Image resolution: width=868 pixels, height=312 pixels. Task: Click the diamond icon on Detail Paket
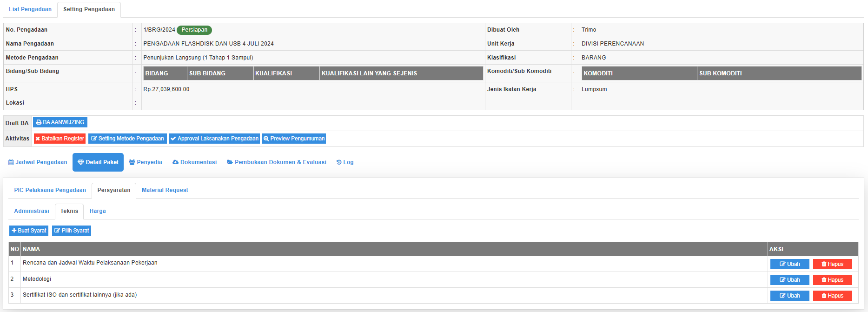pyautogui.click(x=81, y=162)
